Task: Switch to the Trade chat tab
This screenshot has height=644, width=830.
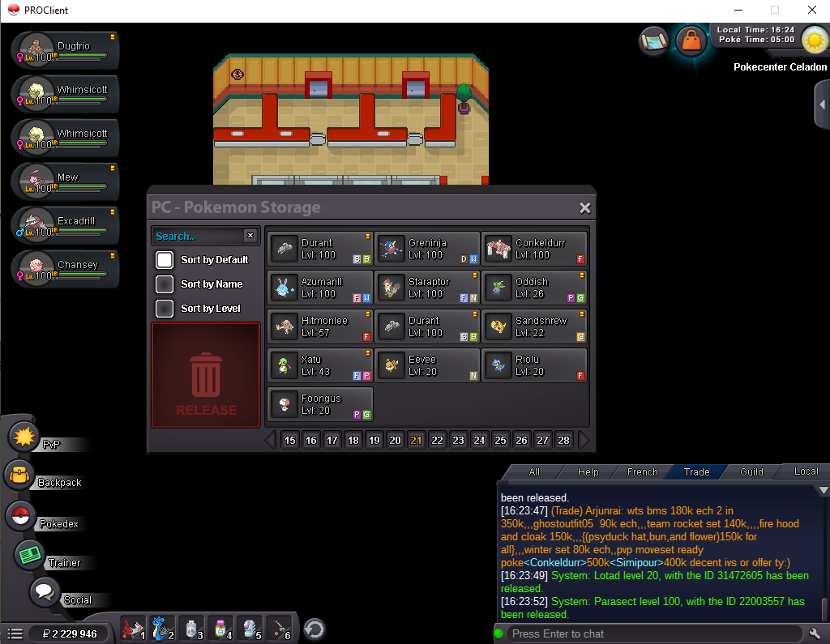Action: coord(696,472)
